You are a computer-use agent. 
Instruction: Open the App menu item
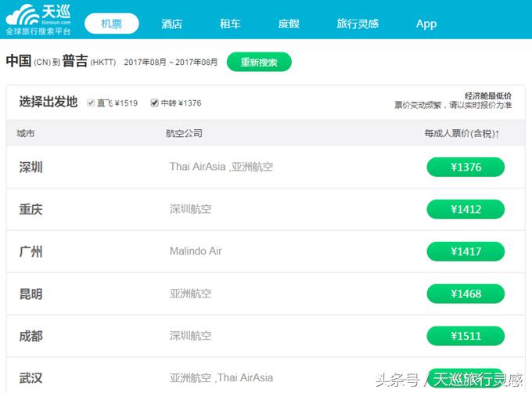(426, 23)
